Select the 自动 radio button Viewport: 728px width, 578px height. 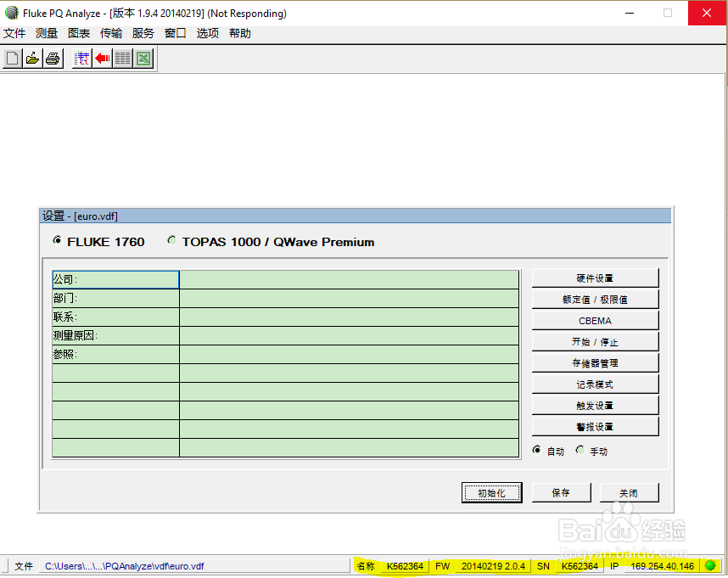click(537, 450)
